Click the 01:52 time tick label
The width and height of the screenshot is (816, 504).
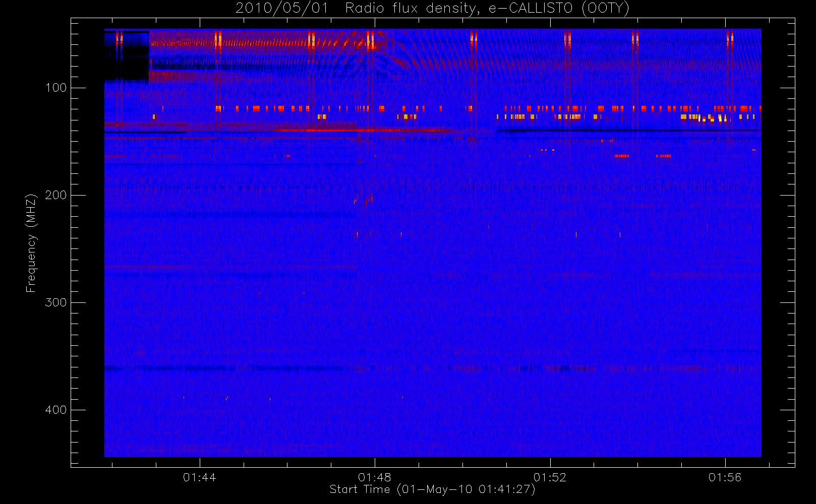(550, 477)
